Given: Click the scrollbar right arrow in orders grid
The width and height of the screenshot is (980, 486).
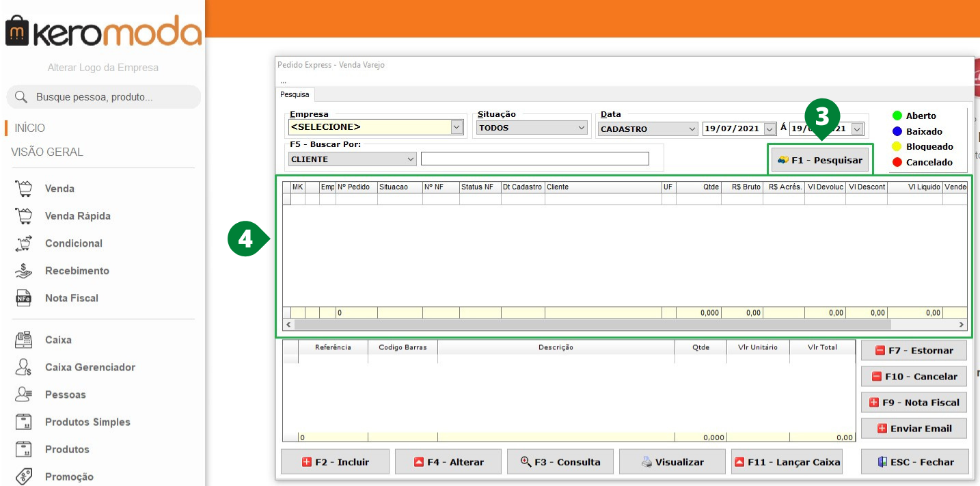Looking at the screenshot, I should point(962,325).
